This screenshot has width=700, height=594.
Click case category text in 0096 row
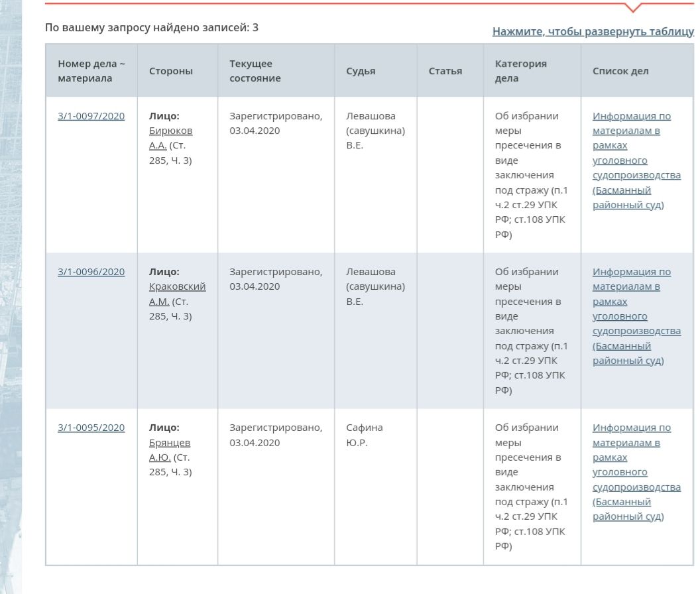click(x=531, y=331)
